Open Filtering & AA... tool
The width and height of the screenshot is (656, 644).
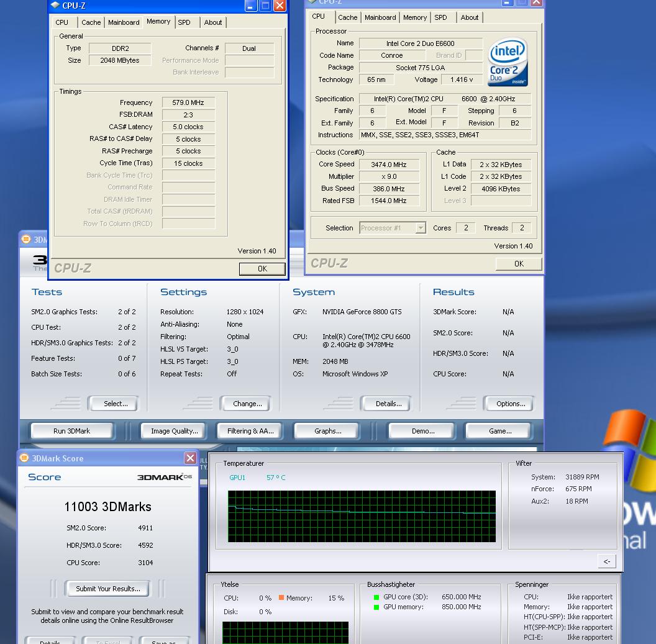point(250,431)
